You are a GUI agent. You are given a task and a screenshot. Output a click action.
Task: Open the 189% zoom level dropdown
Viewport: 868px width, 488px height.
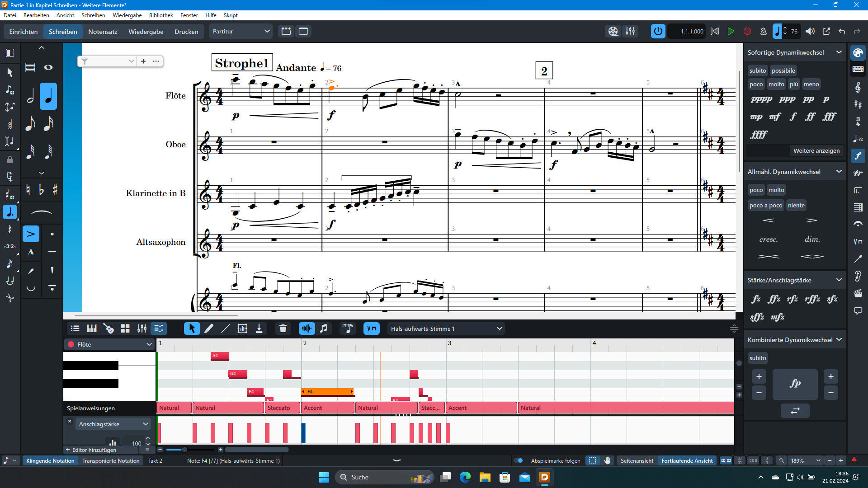point(806,460)
